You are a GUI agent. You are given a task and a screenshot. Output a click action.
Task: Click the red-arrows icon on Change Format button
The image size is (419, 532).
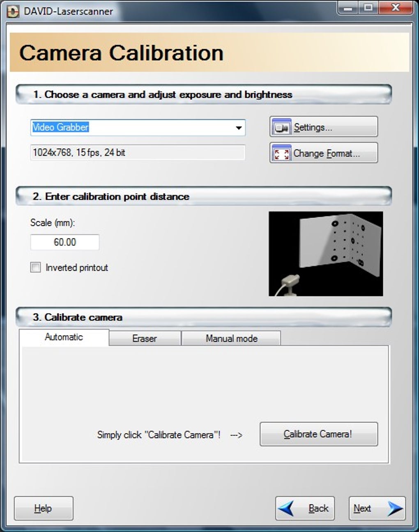(x=281, y=153)
